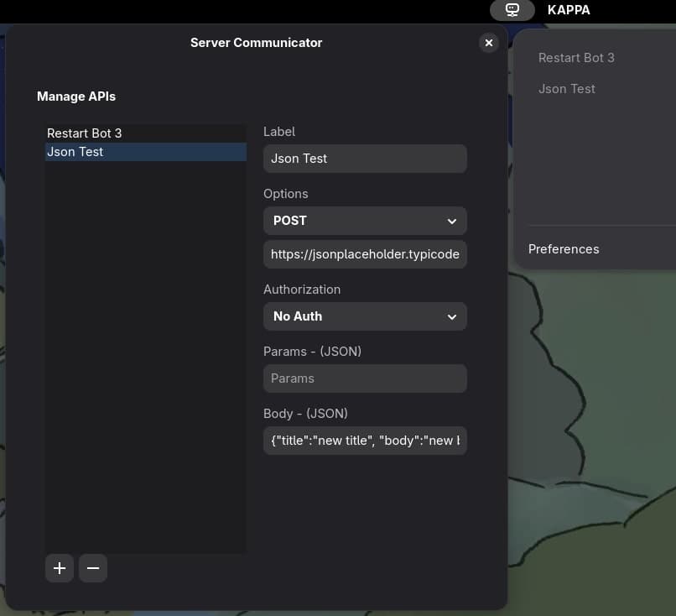The width and height of the screenshot is (676, 616).
Task: Focus the jsonplaceholder URL input field
Action: click(x=365, y=254)
